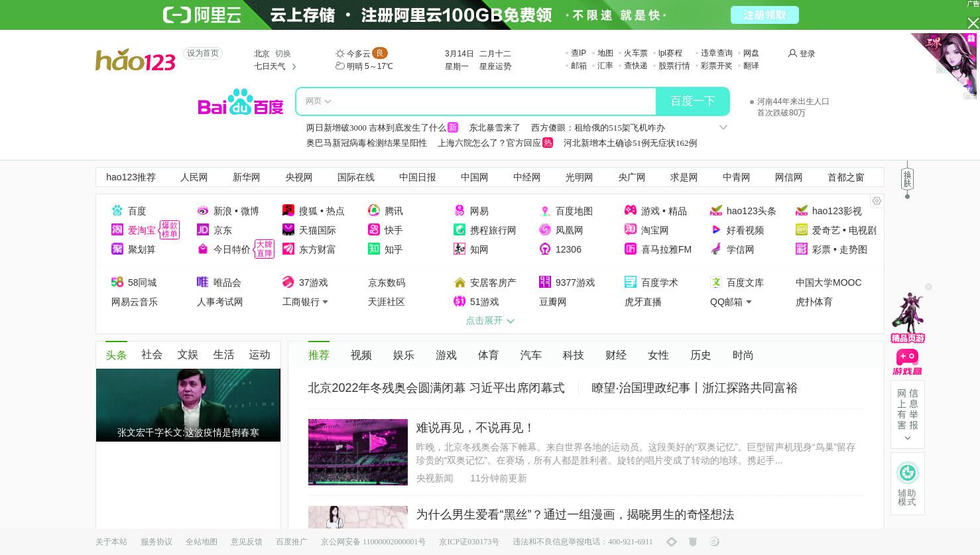The height and width of the screenshot is (555, 980).
Task: Select the 历史 feed tab
Action: click(701, 355)
